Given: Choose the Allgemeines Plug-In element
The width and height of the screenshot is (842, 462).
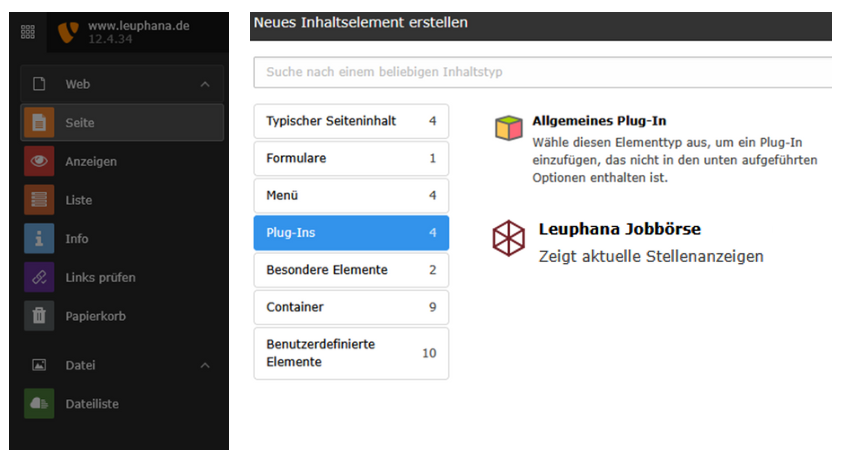Looking at the screenshot, I should 599,121.
